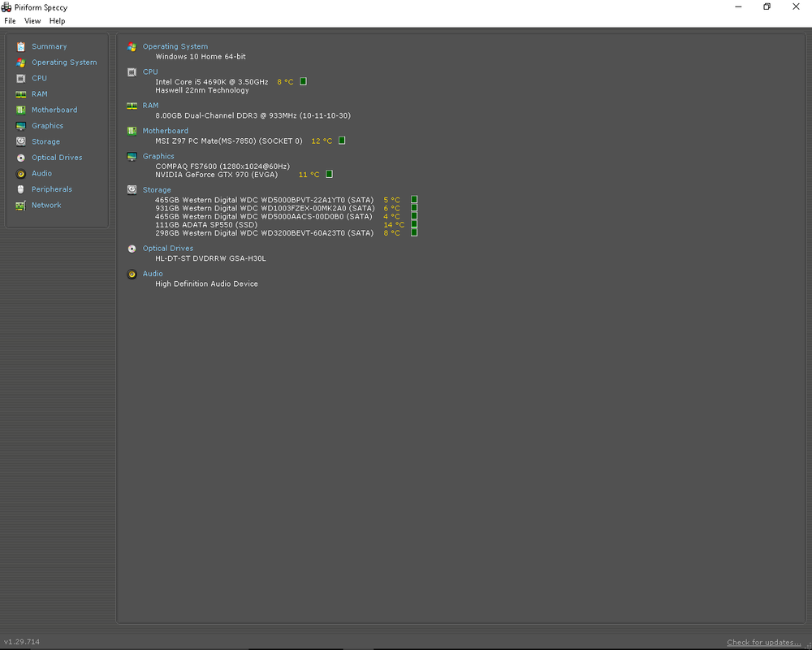Click temperature indicator for WD5000BPVT drive
Screen dimensions: 812x650
point(414,200)
